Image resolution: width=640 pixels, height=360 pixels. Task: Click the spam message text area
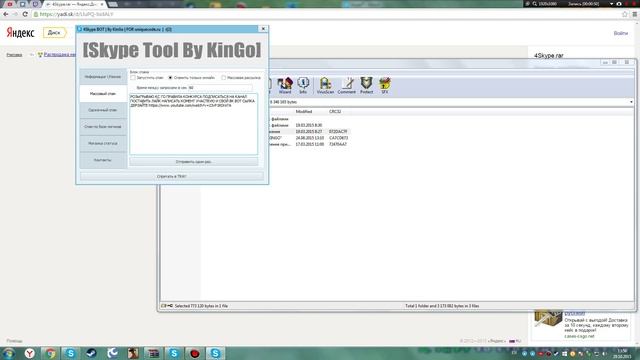tap(193, 124)
